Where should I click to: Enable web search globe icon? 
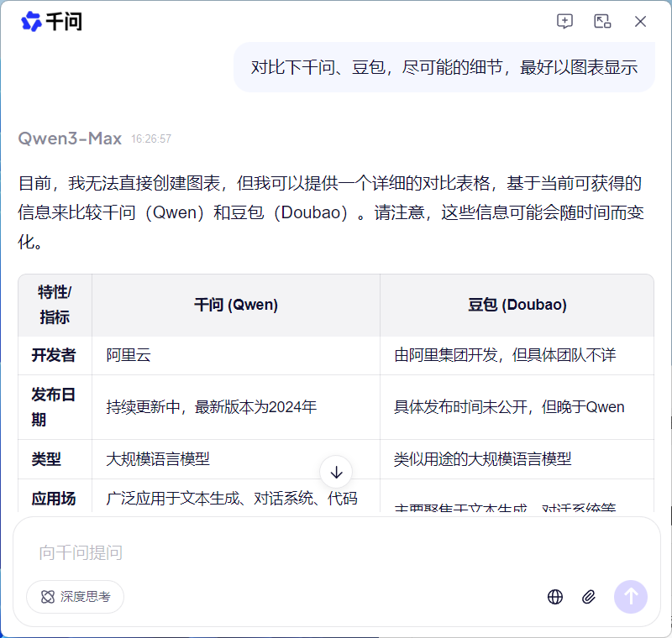[555, 597]
